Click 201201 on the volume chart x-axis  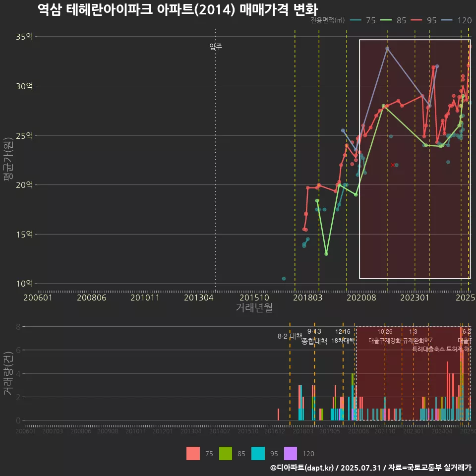coord(163,431)
